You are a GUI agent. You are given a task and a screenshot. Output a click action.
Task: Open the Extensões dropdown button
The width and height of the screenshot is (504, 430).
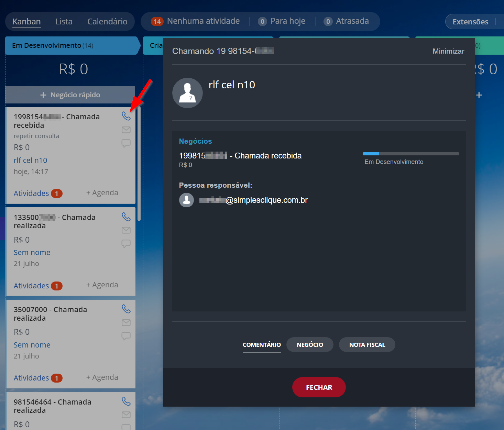tap(470, 22)
